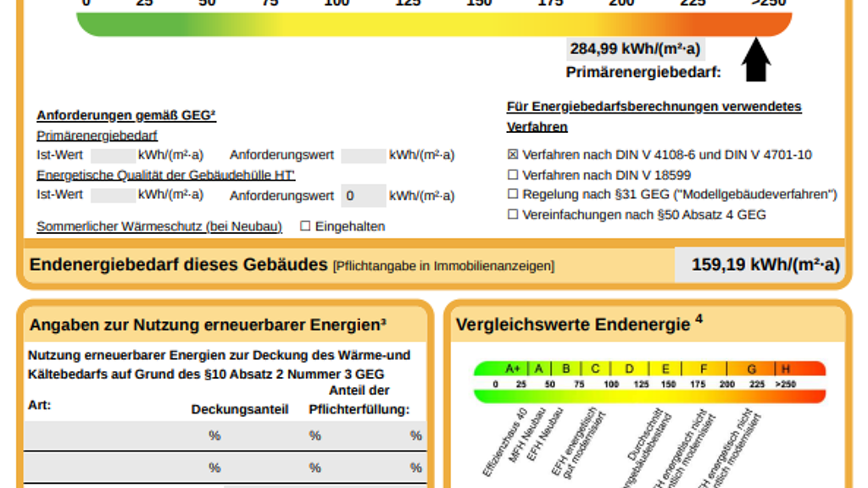This screenshot has width=868, height=488.
Task: Toggle the Eingehalten checkbox
Action: (306, 227)
